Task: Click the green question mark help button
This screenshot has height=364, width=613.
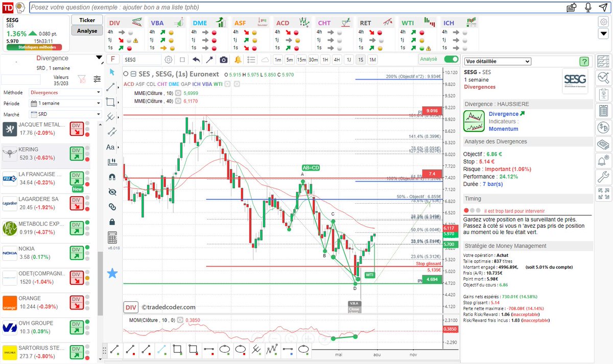Action: pos(584,61)
